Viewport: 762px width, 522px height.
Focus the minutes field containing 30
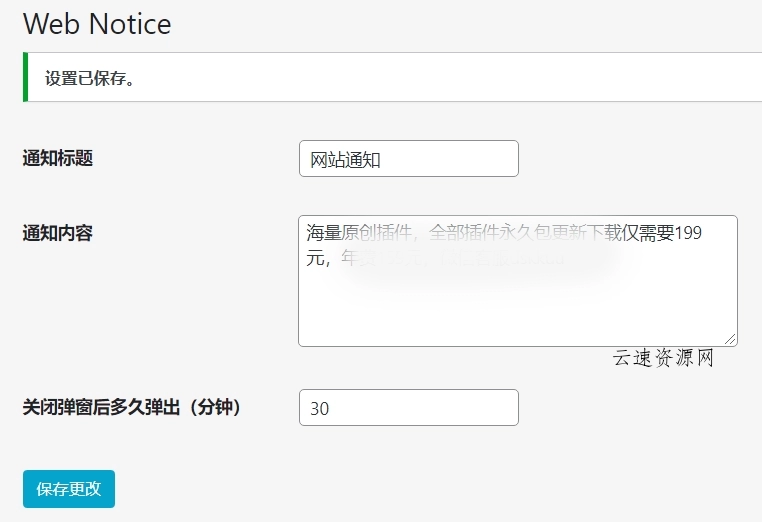point(408,408)
